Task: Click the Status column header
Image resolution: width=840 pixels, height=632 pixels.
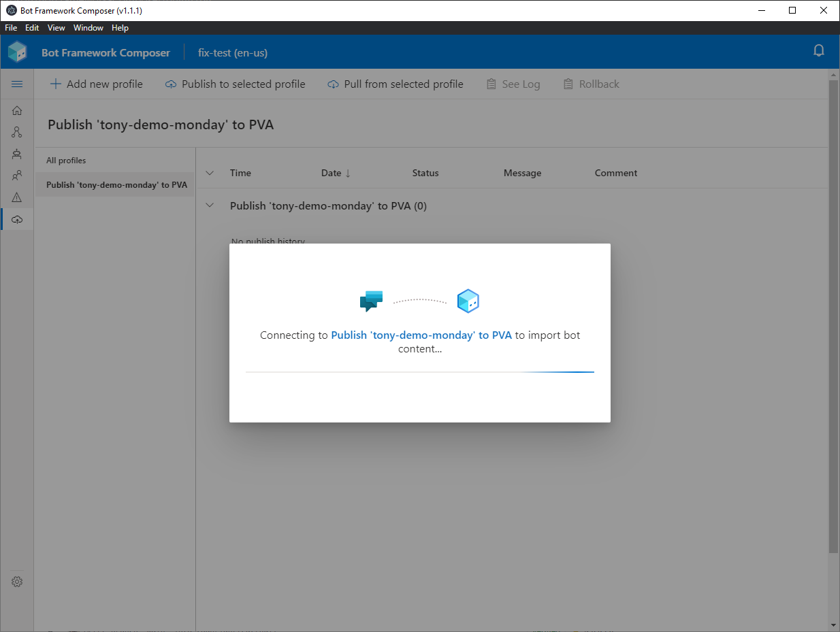Action: coord(425,173)
